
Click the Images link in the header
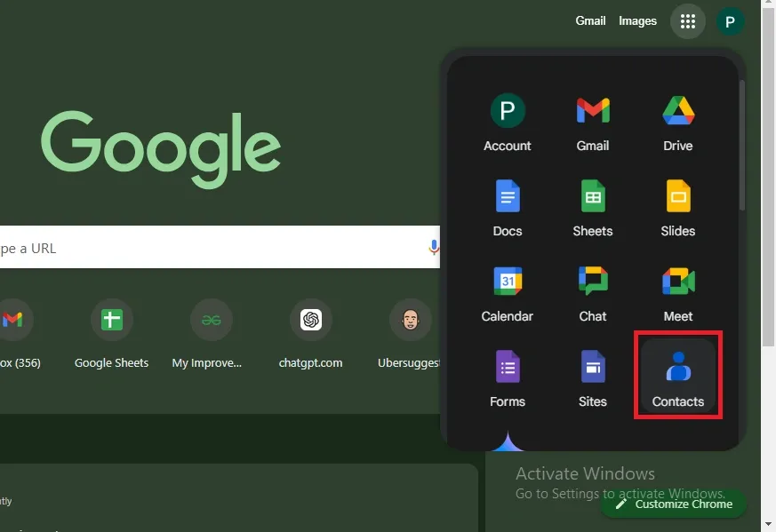click(x=637, y=20)
